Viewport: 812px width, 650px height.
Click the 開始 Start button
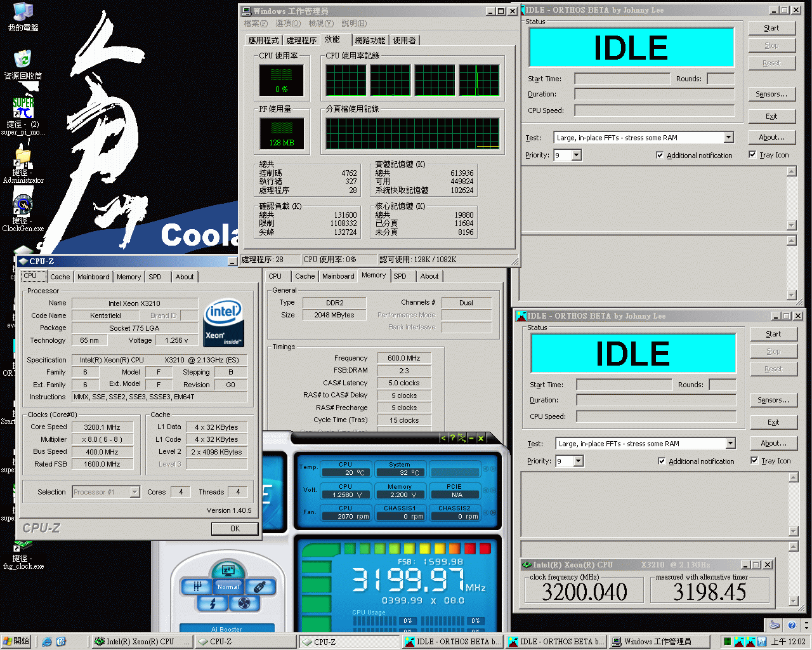pos(16,642)
